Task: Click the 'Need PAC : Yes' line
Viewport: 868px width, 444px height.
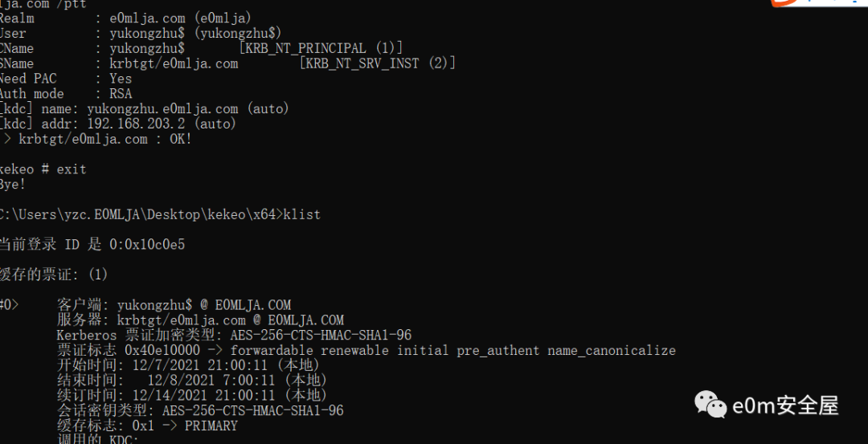Action: click(x=66, y=79)
